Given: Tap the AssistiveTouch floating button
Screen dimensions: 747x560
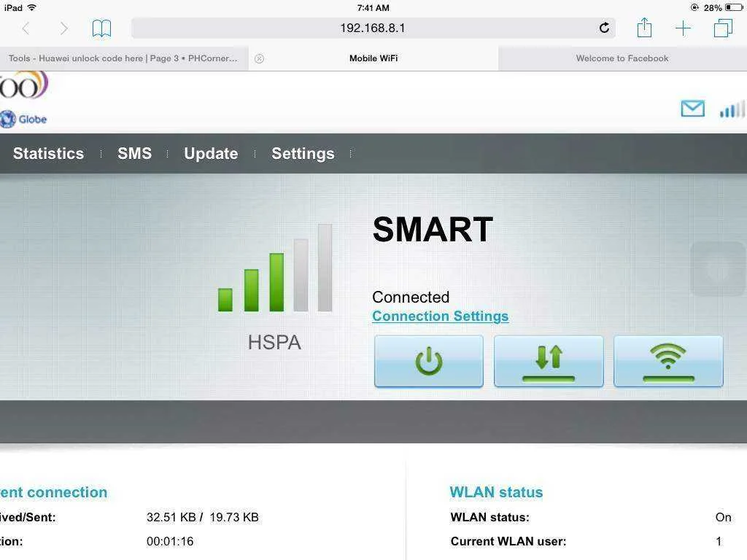Looking at the screenshot, I should [x=719, y=268].
